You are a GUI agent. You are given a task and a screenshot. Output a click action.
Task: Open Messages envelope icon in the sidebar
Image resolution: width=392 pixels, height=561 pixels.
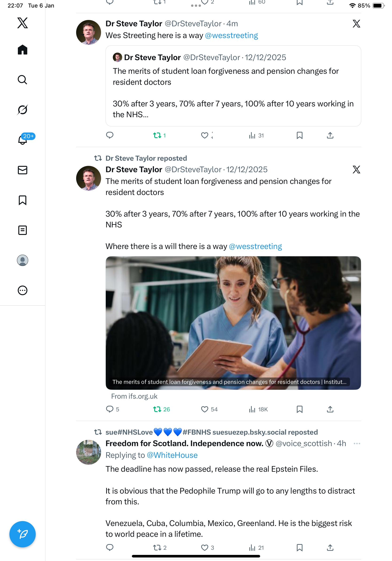tap(22, 170)
